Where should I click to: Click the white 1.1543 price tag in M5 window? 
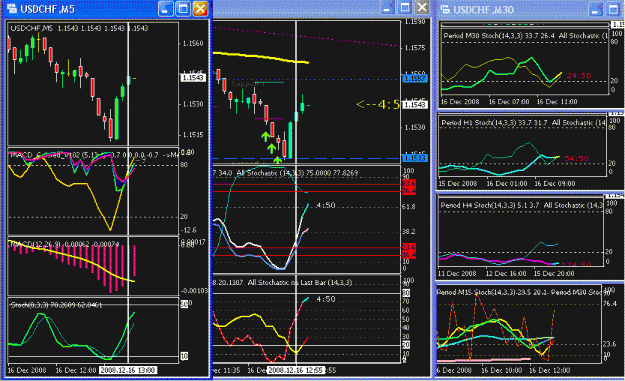click(193, 78)
